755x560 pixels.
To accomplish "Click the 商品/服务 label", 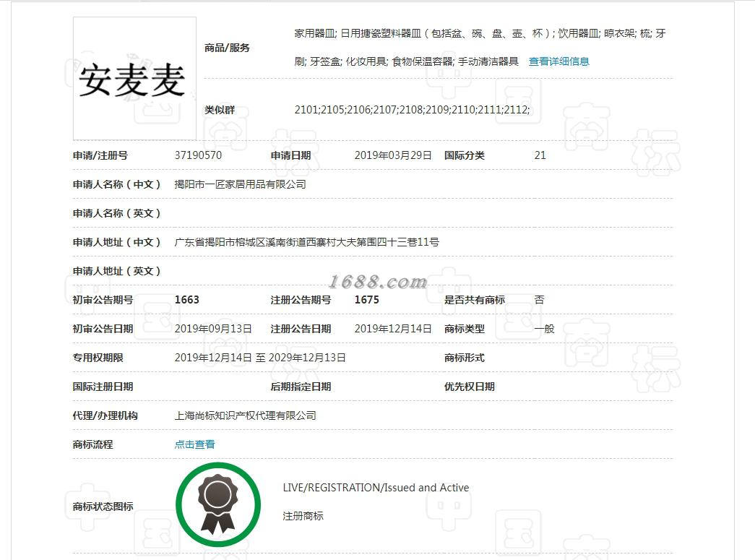I will (227, 48).
